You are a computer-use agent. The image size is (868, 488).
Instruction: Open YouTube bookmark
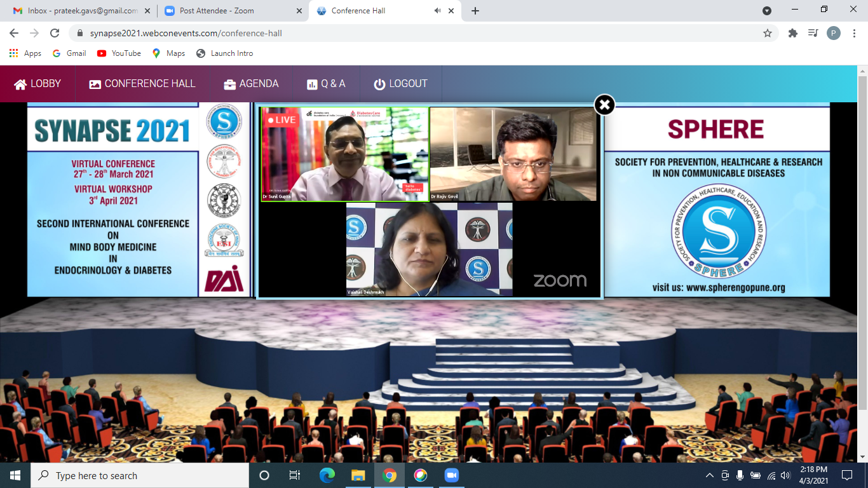pyautogui.click(x=119, y=53)
